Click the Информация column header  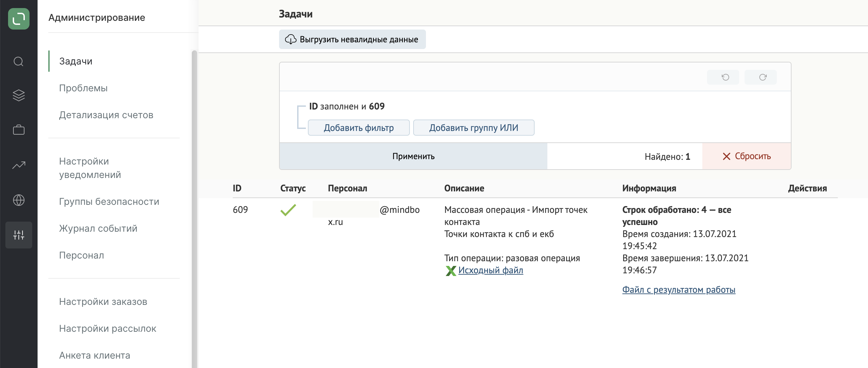[649, 188]
